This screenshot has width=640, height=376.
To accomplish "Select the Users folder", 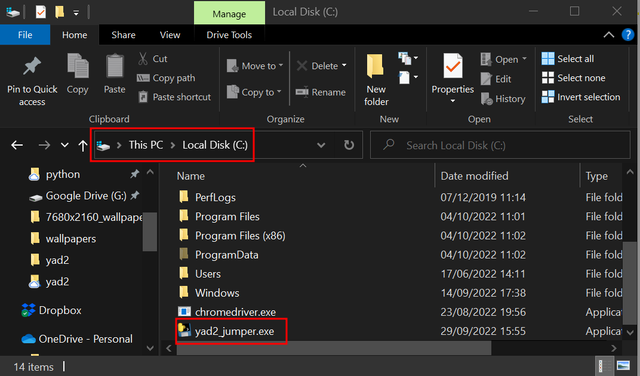I will tap(208, 274).
